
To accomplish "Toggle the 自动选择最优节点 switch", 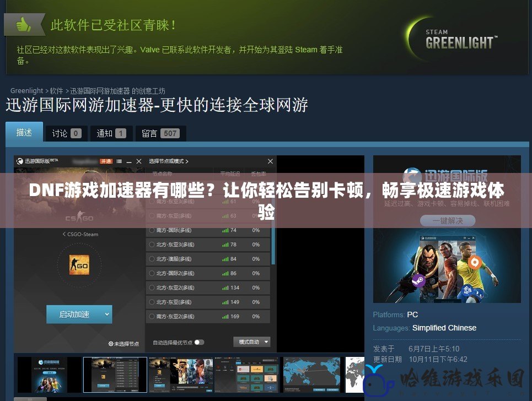I will point(200,343).
